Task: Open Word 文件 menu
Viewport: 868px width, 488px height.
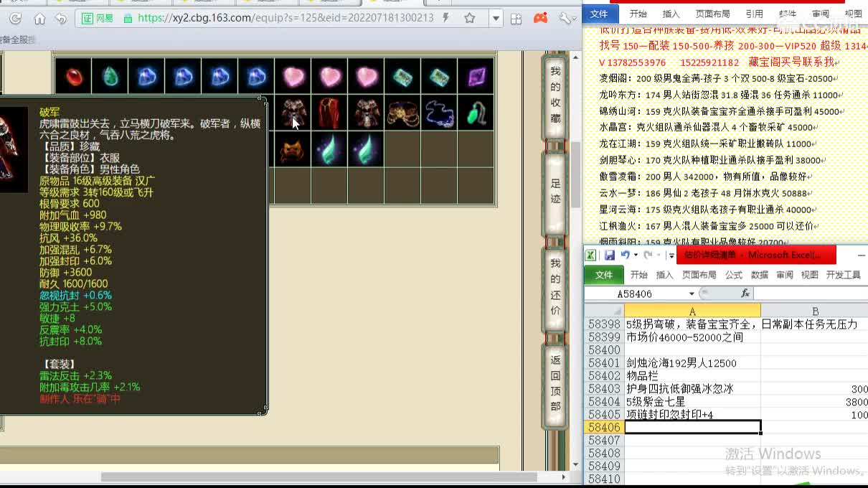Action: 599,14
